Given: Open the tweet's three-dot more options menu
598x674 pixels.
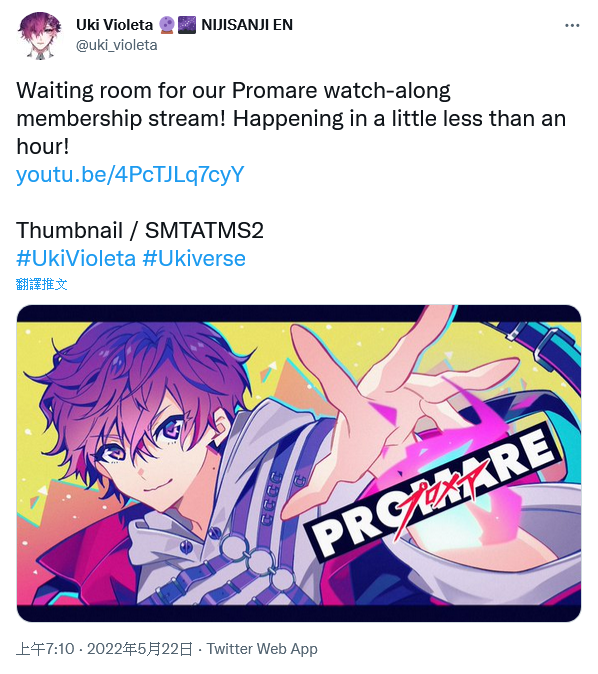Looking at the screenshot, I should 572,25.
